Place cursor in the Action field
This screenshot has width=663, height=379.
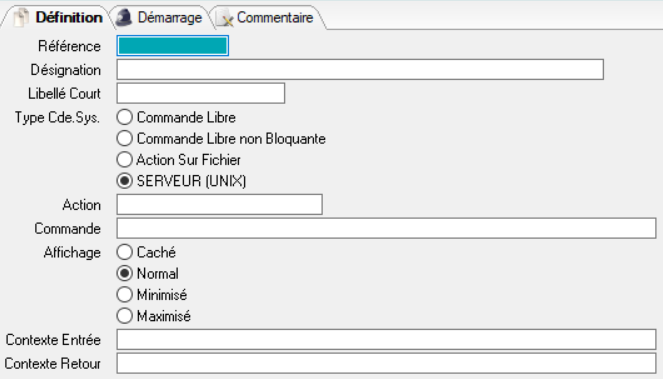(x=219, y=205)
